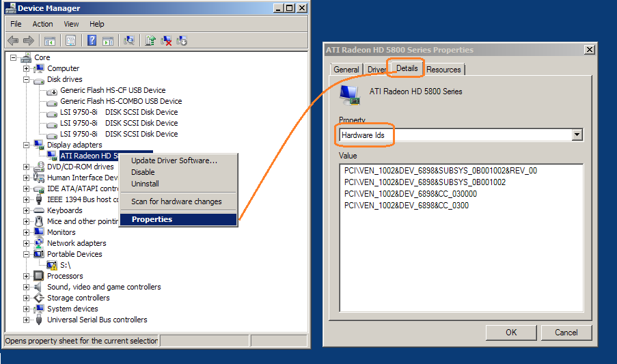Click the Uninstall device toolbar icon with red X

(x=166, y=40)
